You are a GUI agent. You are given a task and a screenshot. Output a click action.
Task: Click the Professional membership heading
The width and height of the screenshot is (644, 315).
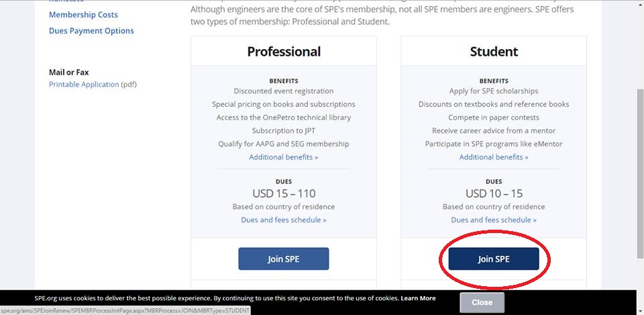point(284,52)
